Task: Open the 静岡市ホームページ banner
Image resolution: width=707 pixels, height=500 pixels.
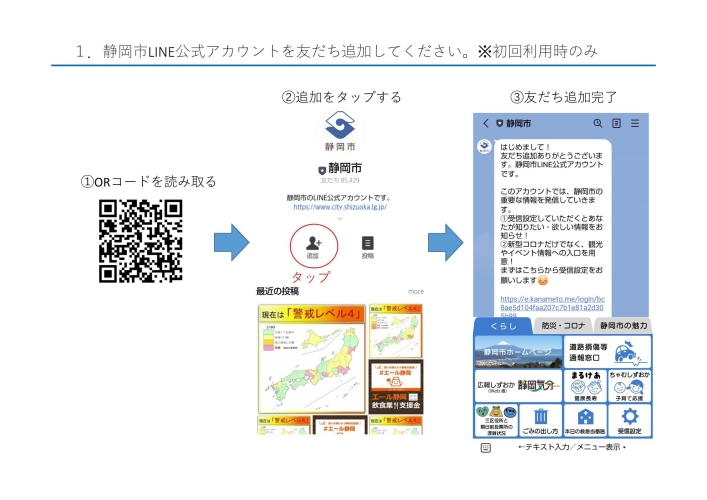Action: click(518, 352)
